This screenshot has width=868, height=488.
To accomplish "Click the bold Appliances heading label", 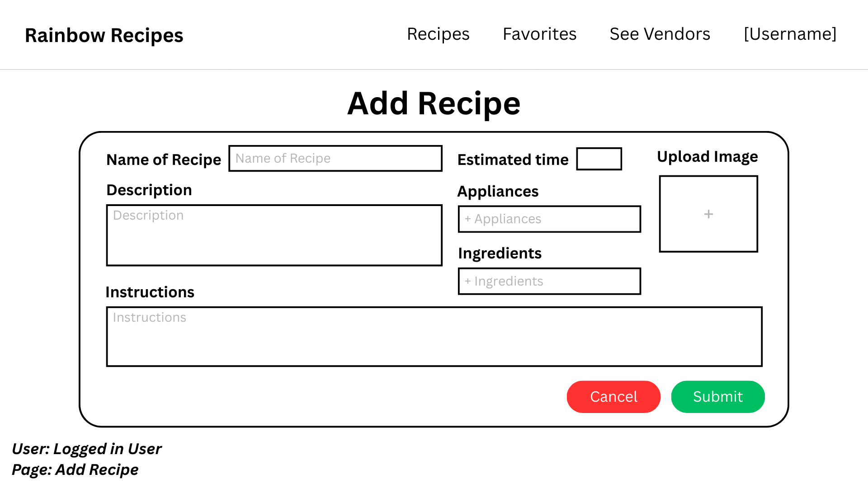I will (x=498, y=192).
